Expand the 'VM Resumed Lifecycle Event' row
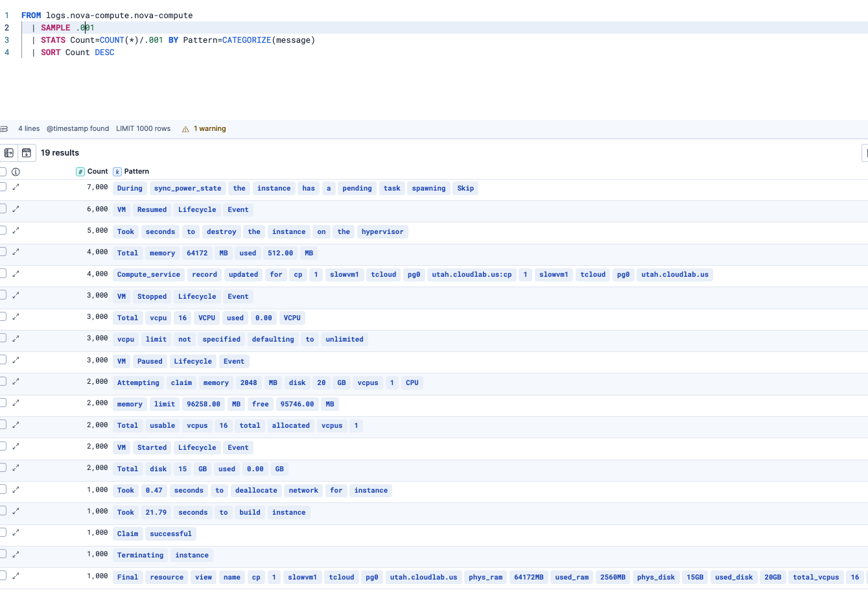This screenshot has width=868, height=599. (16, 209)
